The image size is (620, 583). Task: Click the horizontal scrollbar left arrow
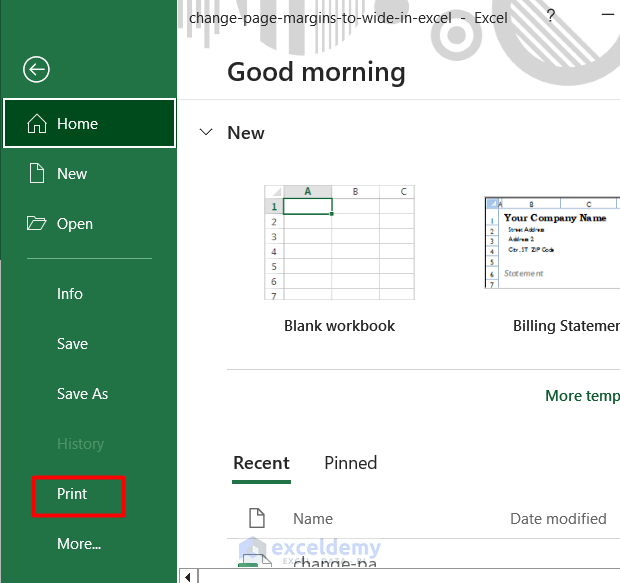[x=189, y=577]
